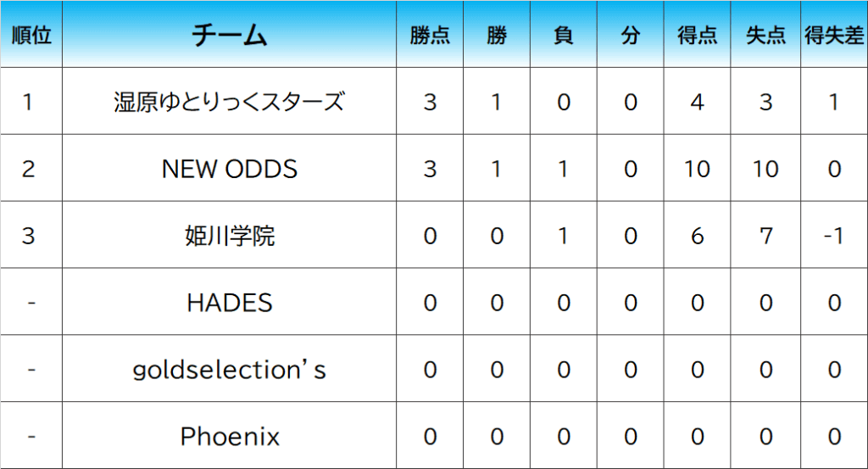Image resolution: width=868 pixels, height=469 pixels.
Task: Click the 順位 column header
Action: click(x=31, y=36)
